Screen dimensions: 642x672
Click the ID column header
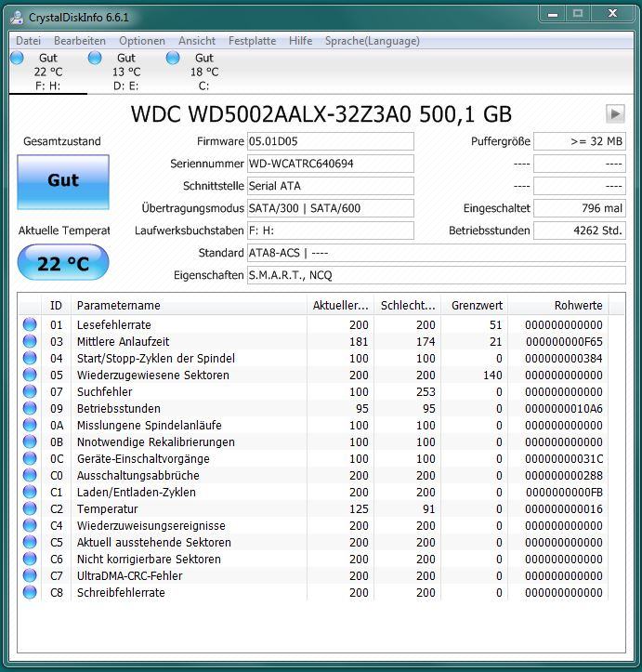[56, 305]
